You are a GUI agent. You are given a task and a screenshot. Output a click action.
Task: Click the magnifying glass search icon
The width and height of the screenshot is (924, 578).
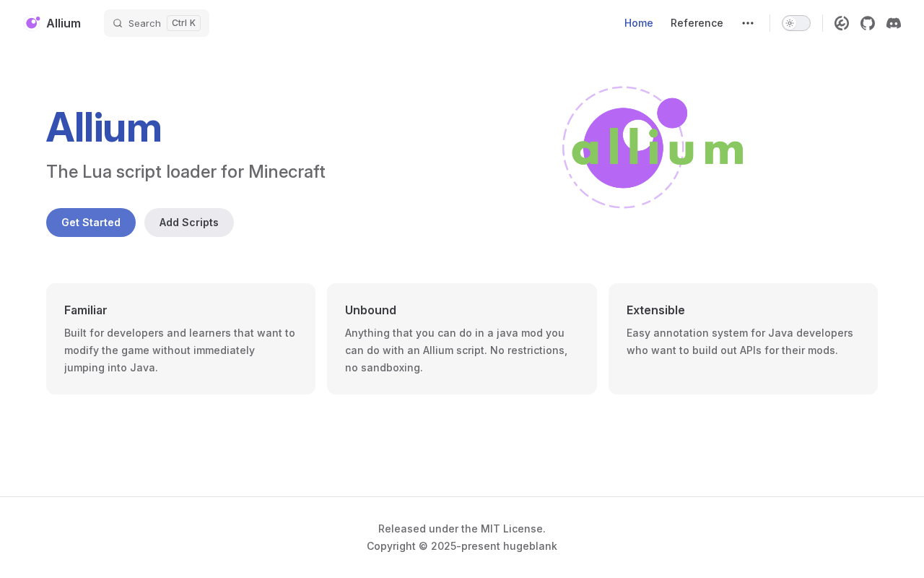[x=118, y=23]
